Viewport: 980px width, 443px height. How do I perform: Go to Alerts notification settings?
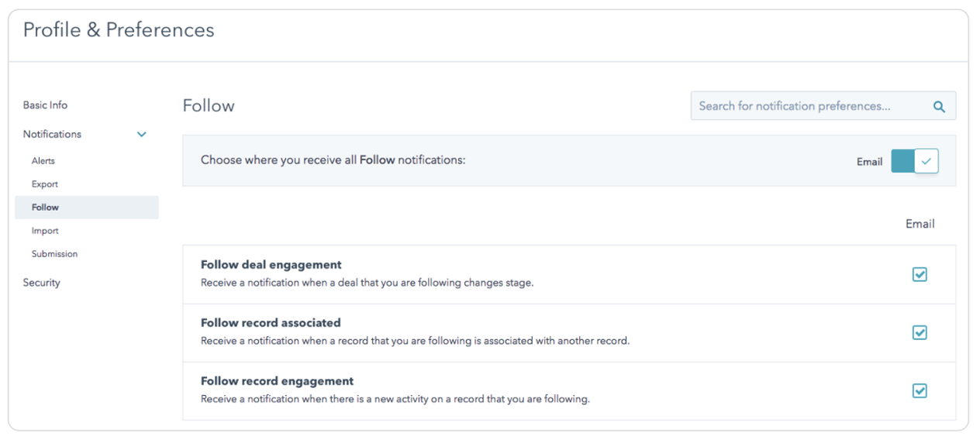tap(43, 161)
